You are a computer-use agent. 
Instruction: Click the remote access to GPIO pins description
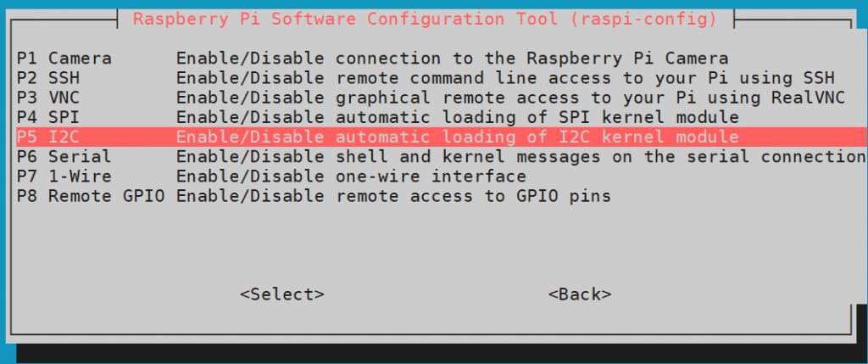tap(393, 196)
